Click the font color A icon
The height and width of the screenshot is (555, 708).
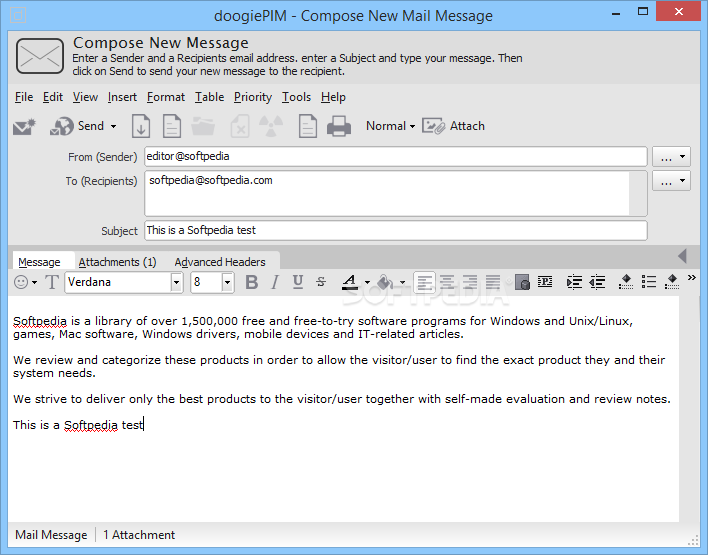(350, 282)
